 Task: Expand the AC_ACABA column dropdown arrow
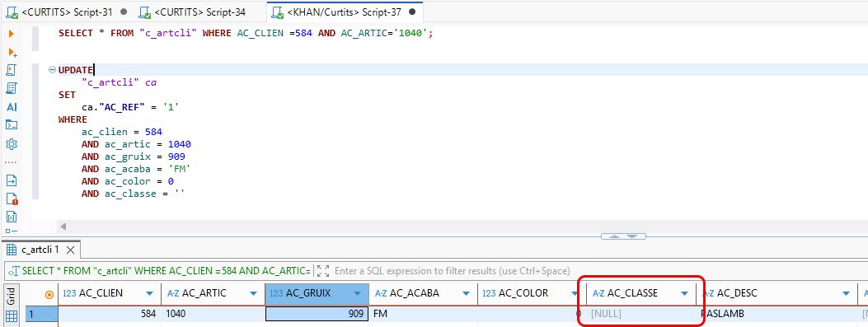(x=467, y=294)
